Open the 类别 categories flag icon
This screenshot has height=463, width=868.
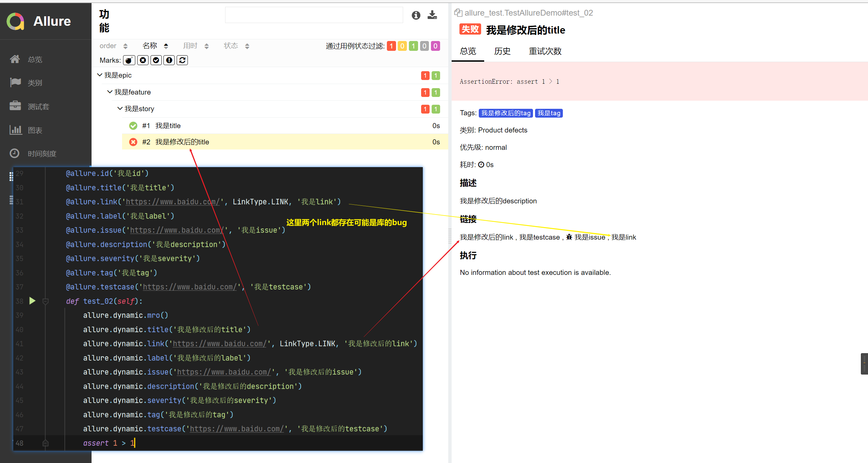click(15, 82)
